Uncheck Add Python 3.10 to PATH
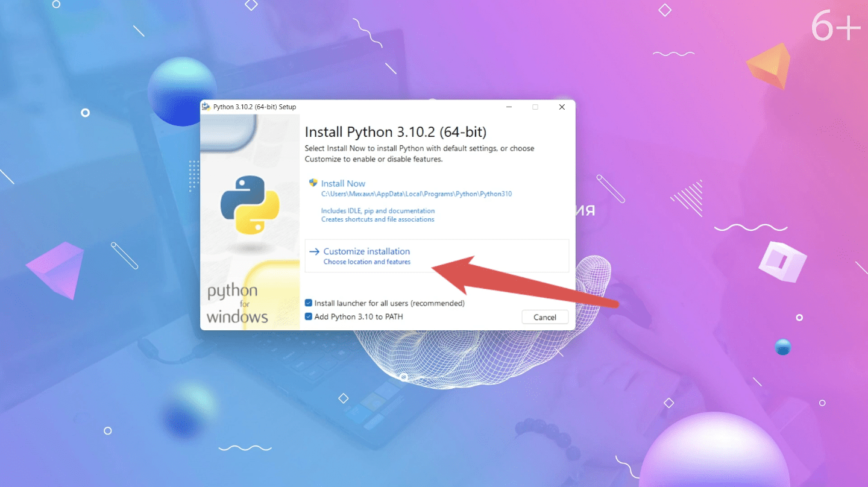This screenshot has width=868, height=487. [309, 316]
